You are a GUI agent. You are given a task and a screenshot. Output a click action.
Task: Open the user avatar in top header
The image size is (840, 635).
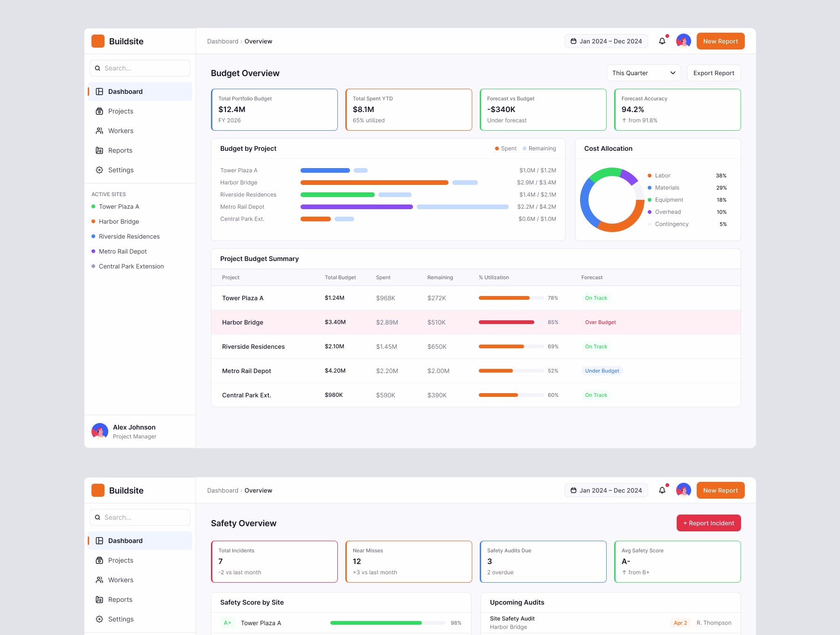(x=683, y=41)
